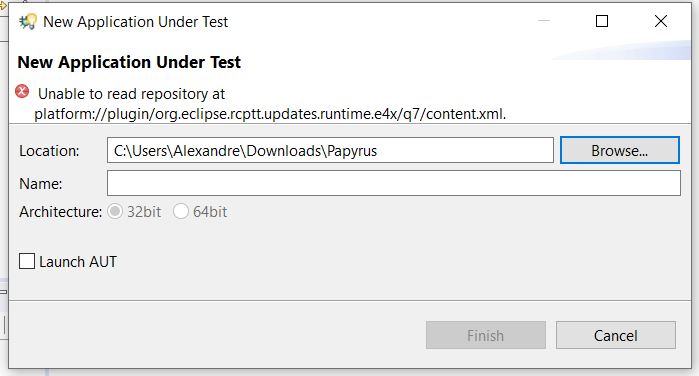Click the 32bit label text

tap(144, 212)
